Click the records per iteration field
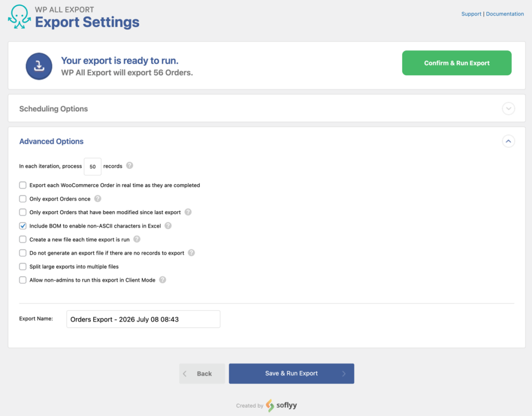The width and height of the screenshot is (532, 416). coord(92,166)
